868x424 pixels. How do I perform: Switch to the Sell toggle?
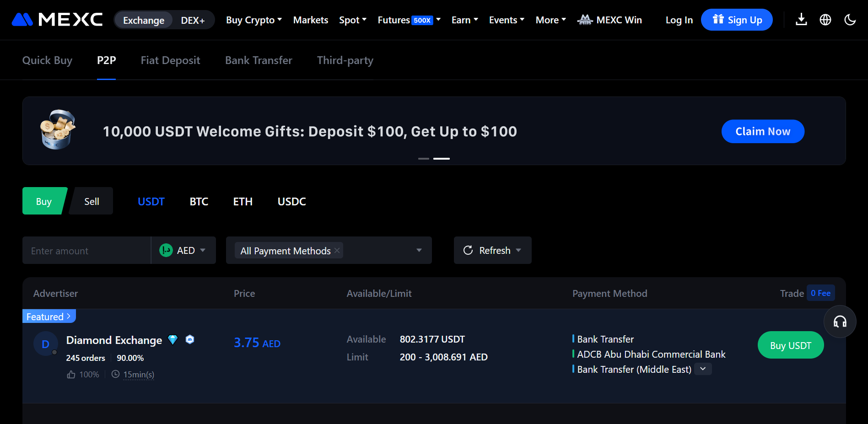92,201
